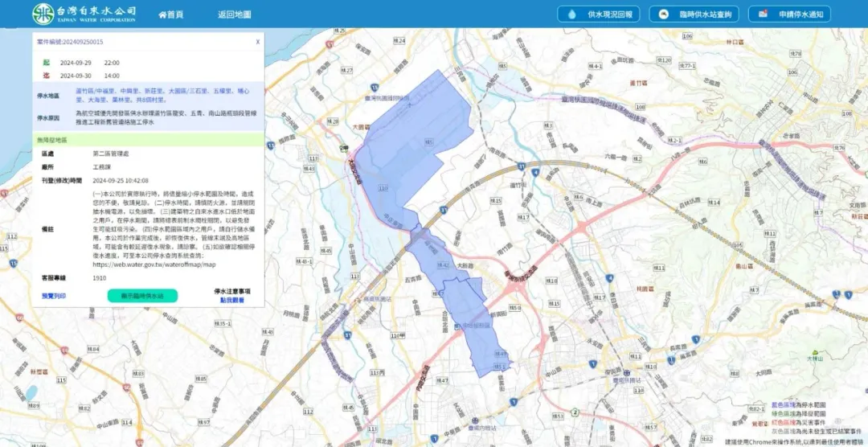This screenshot has height=447, width=868.
Task: Click the 2甲 route shield on map
Action: click(344, 148)
